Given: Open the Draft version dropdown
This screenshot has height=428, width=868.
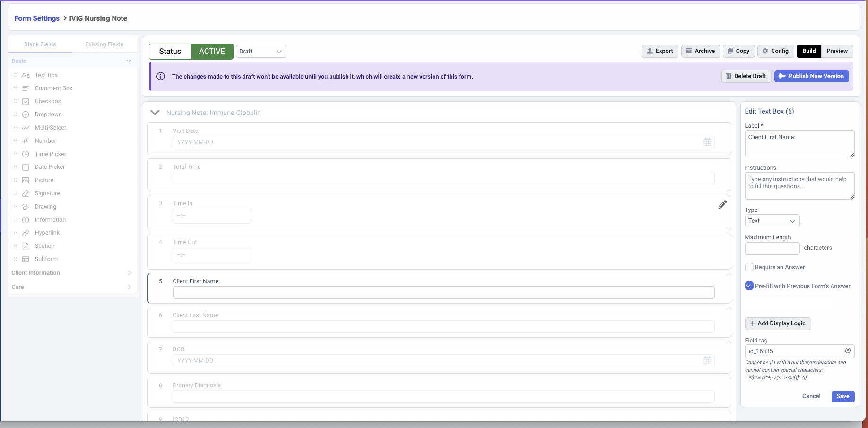Looking at the screenshot, I should coord(261,51).
